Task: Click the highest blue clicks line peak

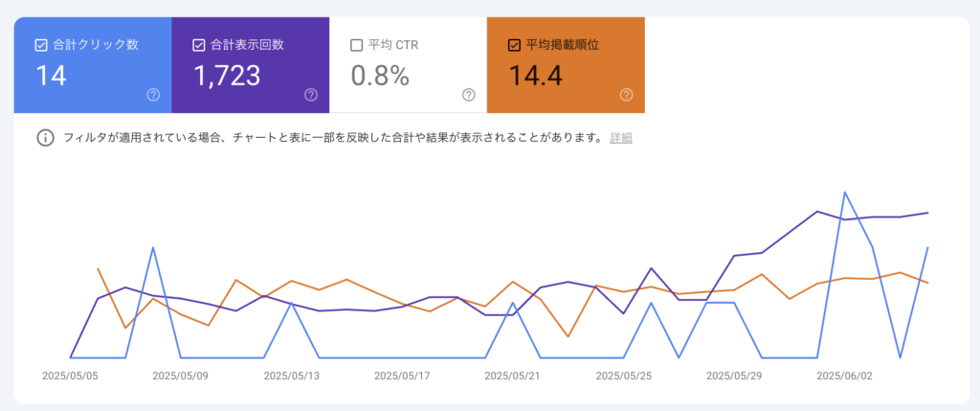Action: [x=845, y=193]
